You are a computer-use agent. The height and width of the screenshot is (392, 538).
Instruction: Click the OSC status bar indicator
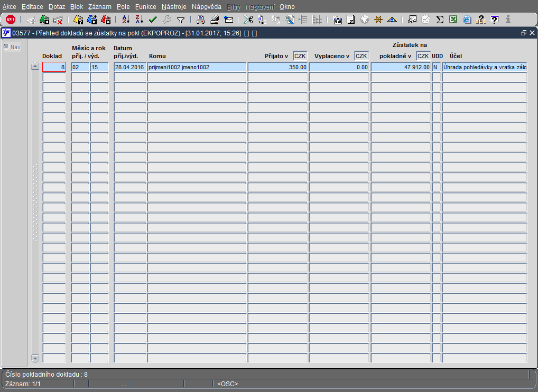click(x=228, y=384)
